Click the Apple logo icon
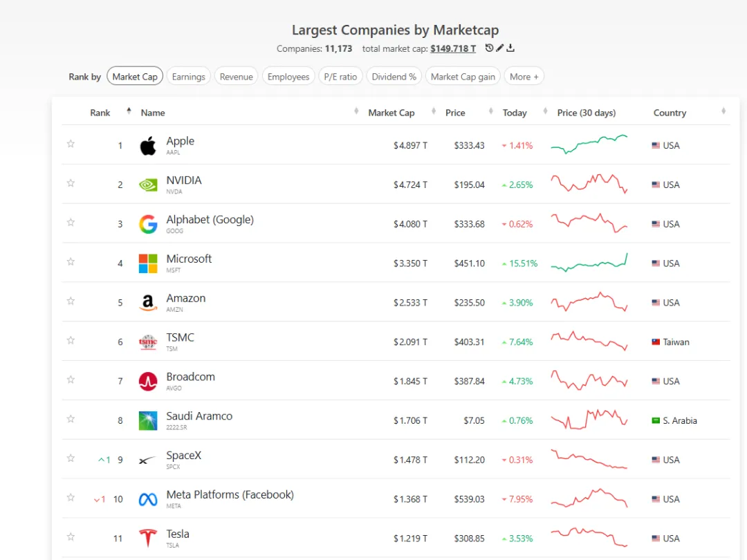Image resolution: width=747 pixels, height=560 pixels. click(148, 145)
